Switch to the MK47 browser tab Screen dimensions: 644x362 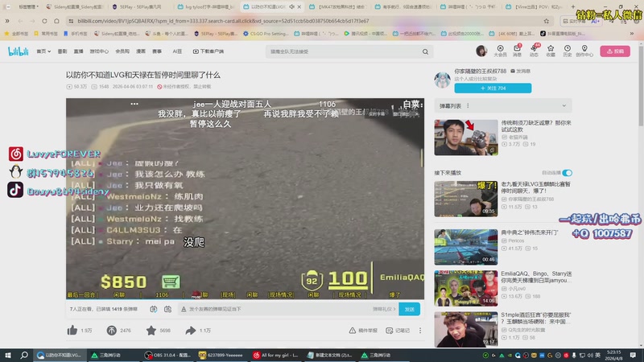(x=336, y=6)
